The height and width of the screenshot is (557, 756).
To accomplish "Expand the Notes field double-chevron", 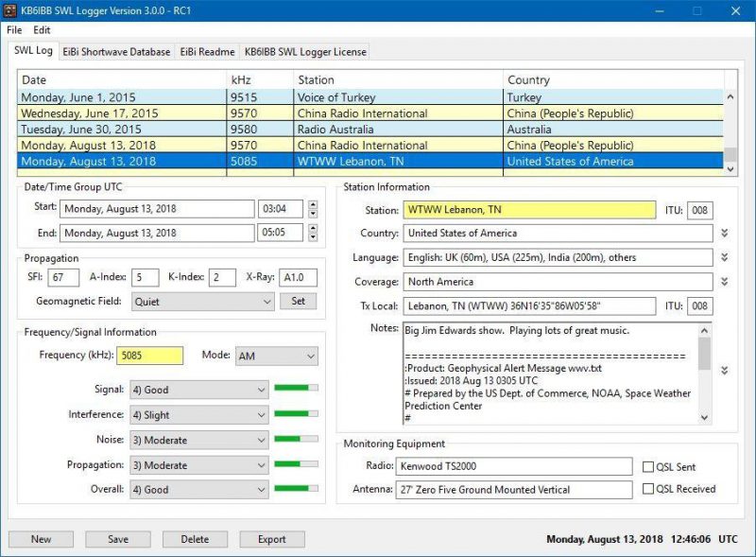I will [724, 370].
